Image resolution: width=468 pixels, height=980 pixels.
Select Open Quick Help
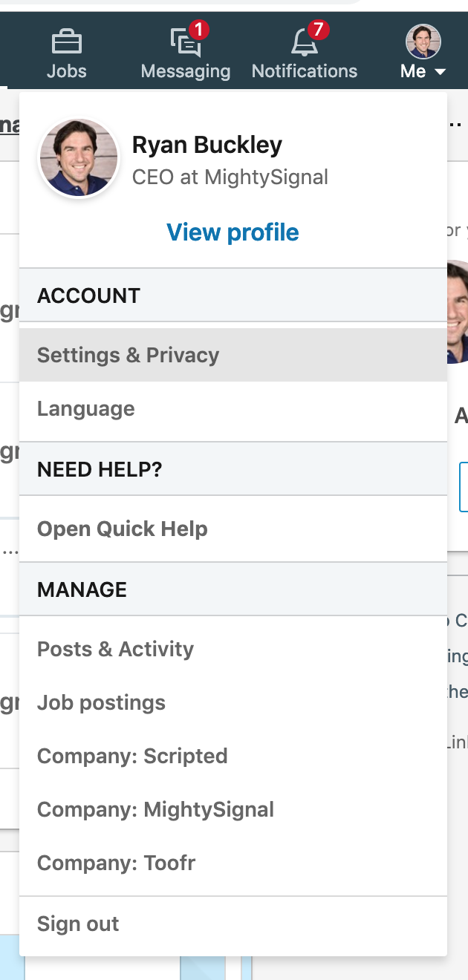[x=123, y=529]
